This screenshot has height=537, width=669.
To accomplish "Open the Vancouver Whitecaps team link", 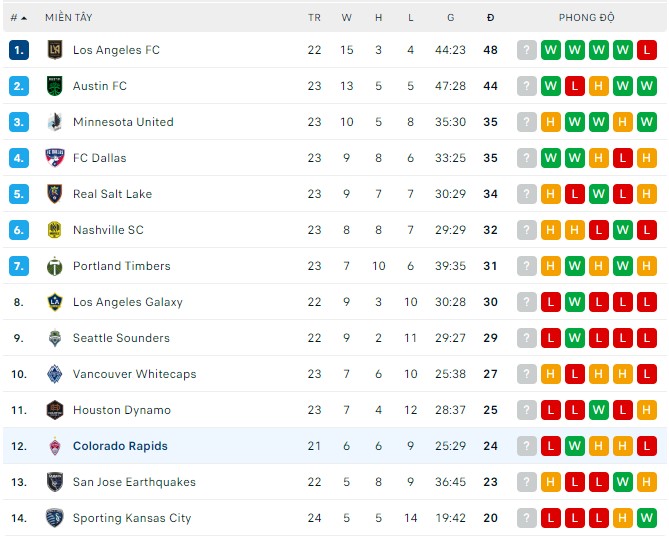I will pyautogui.click(x=134, y=374).
